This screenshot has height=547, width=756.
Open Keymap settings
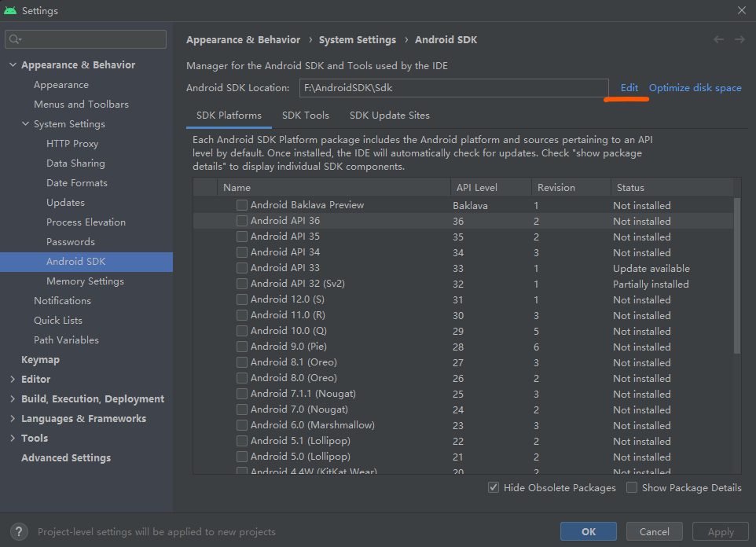[x=41, y=360]
